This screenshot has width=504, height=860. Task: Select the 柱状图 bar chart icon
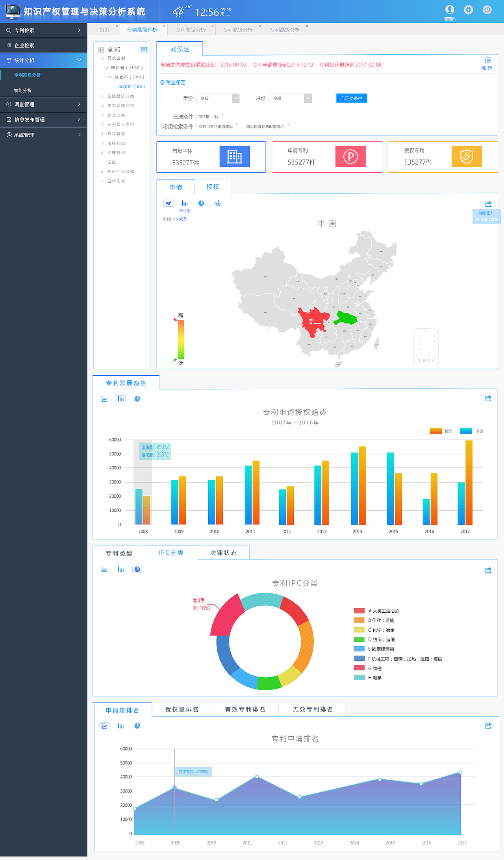[185, 203]
